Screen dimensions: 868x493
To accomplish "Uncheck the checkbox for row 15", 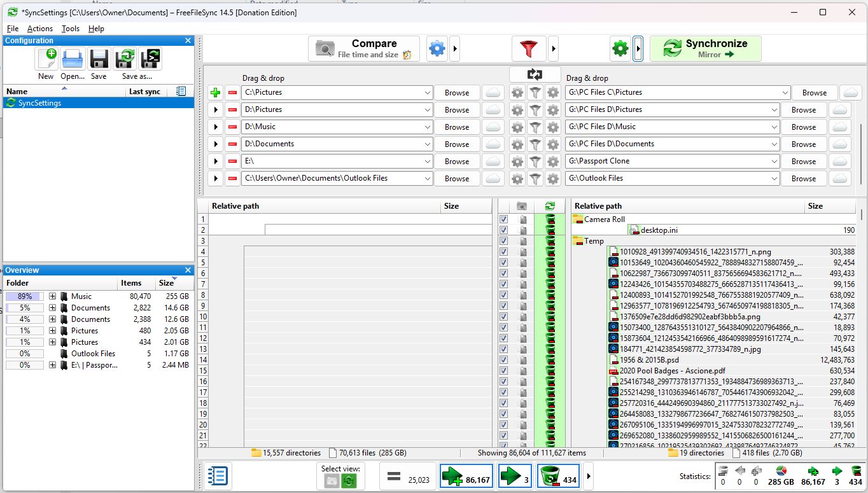I will (504, 371).
